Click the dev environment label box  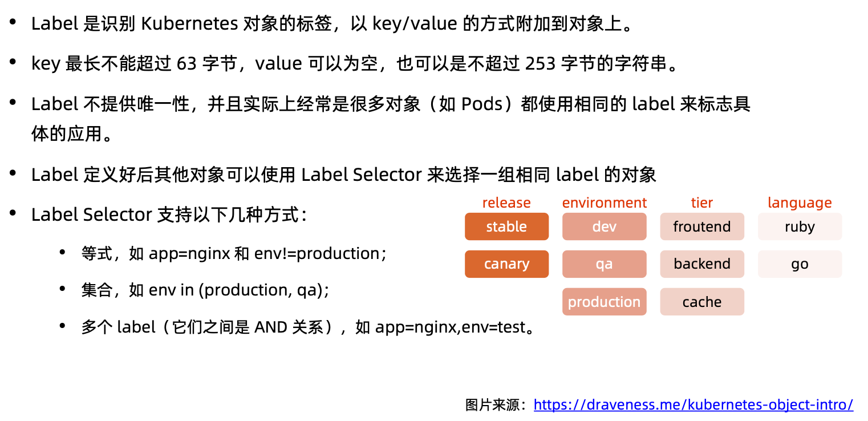(604, 226)
